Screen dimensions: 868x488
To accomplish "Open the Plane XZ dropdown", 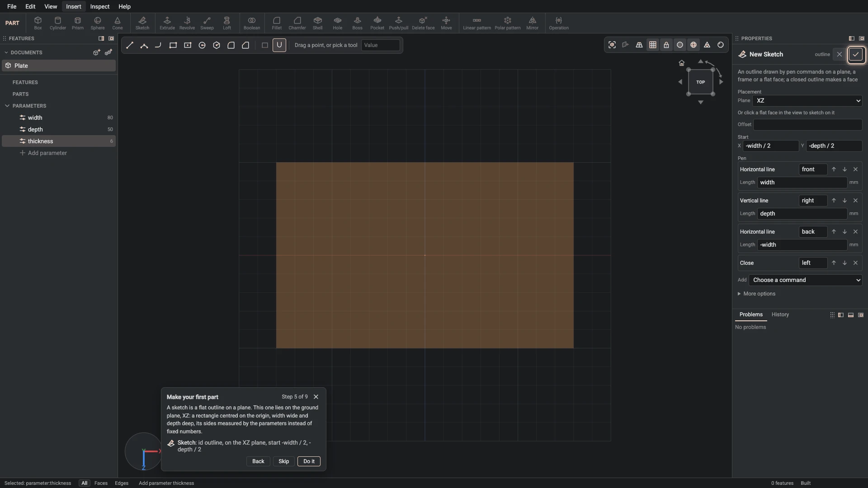I will (807, 101).
